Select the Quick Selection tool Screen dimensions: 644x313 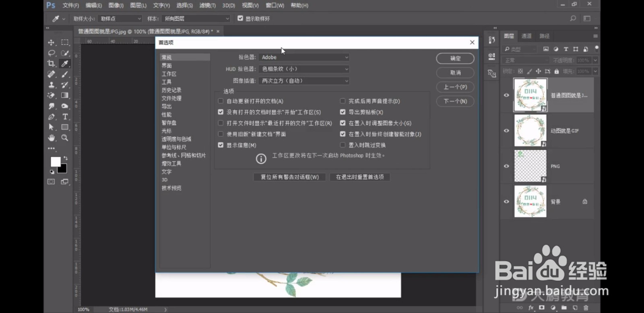tap(65, 53)
